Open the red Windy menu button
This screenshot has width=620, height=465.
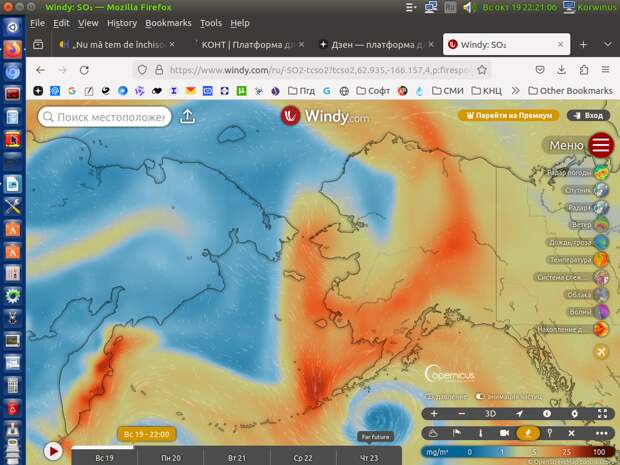(601, 146)
